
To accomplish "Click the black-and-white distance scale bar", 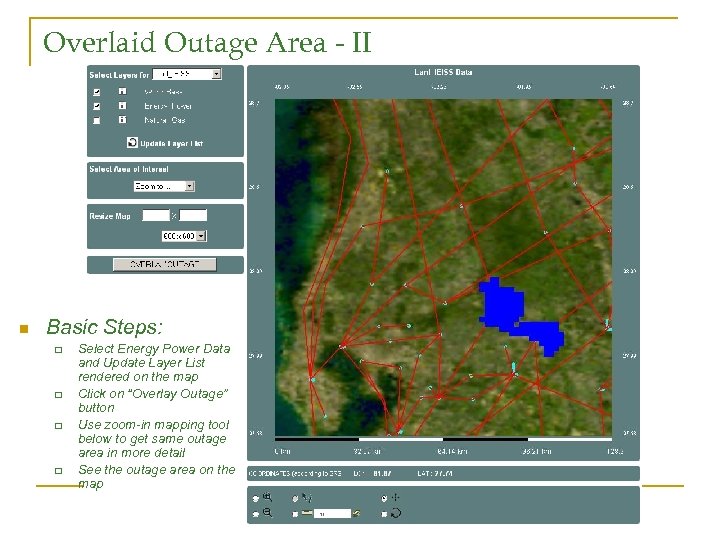I will (443, 439).
